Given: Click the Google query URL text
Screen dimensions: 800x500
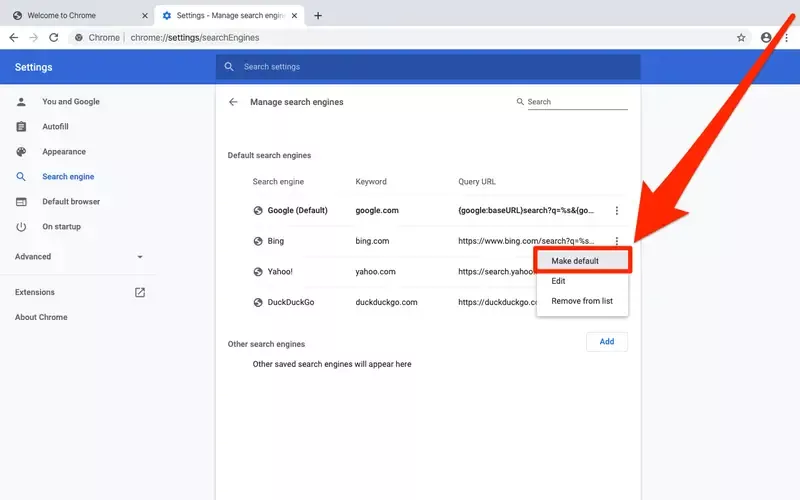Looking at the screenshot, I should pyautogui.click(x=526, y=210).
